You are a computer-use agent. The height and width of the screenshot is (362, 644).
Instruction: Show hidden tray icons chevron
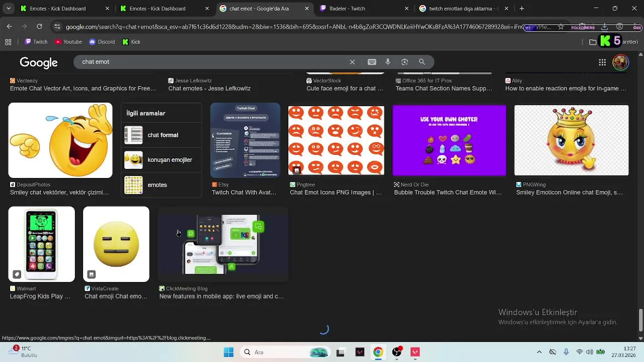[x=539, y=352]
